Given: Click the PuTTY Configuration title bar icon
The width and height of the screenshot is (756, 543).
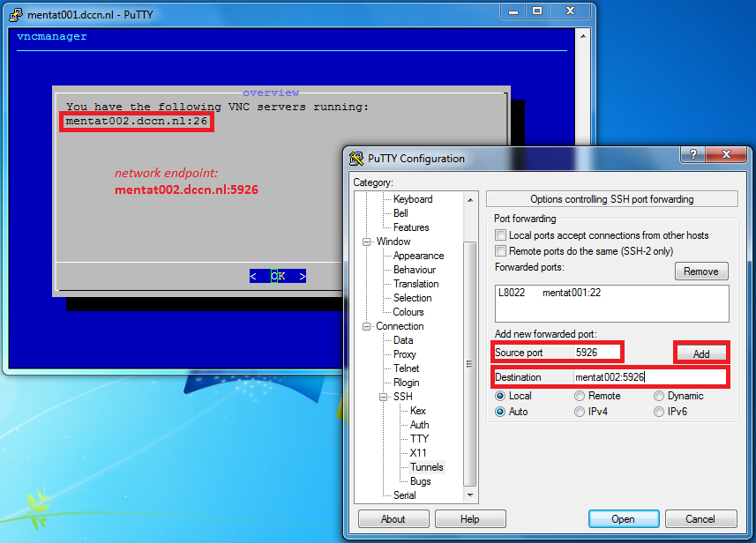Looking at the screenshot, I should [357, 159].
